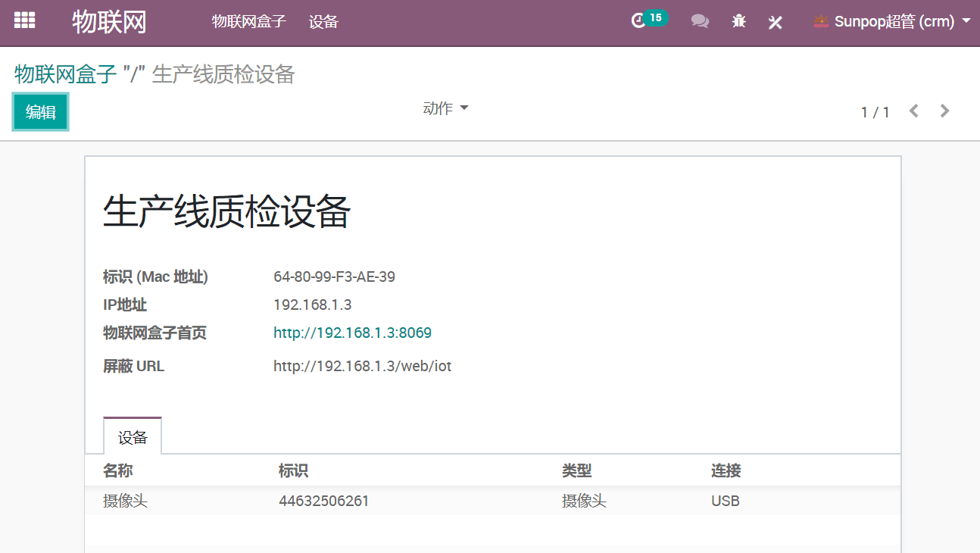Sort by 标识 column header
This screenshot has width=980, height=553.
[x=293, y=470]
